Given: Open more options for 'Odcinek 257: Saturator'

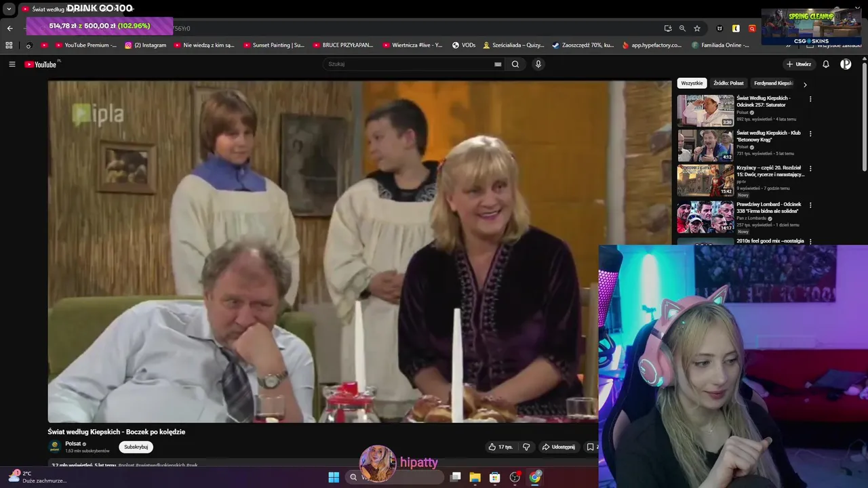Looking at the screenshot, I should tap(810, 99).
